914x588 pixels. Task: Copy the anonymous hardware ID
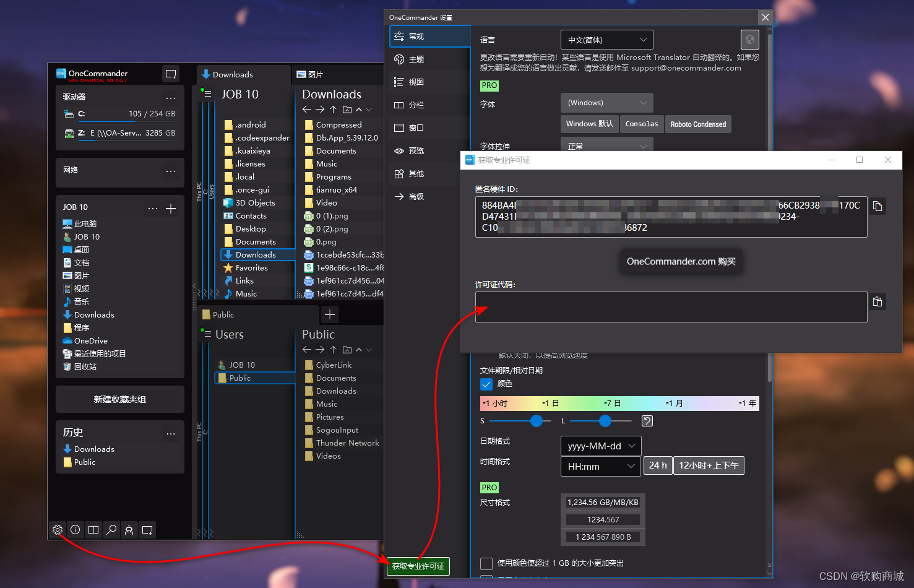[x=877, y=206]
